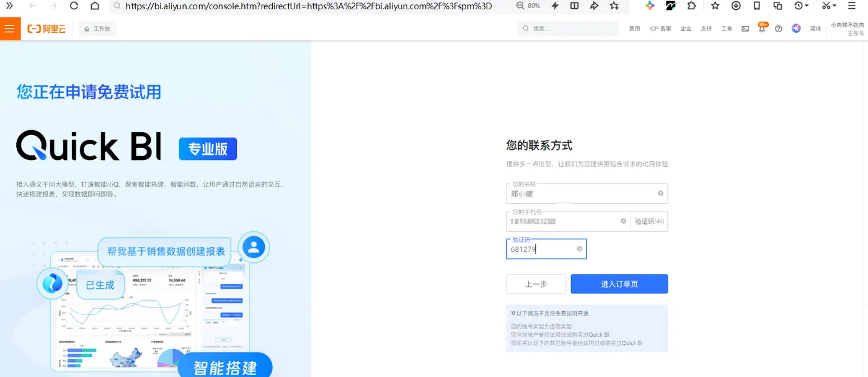Screen dimensions: 868x377
Task: Click the 进入订单页 button
Action: [x=619, y=284]
